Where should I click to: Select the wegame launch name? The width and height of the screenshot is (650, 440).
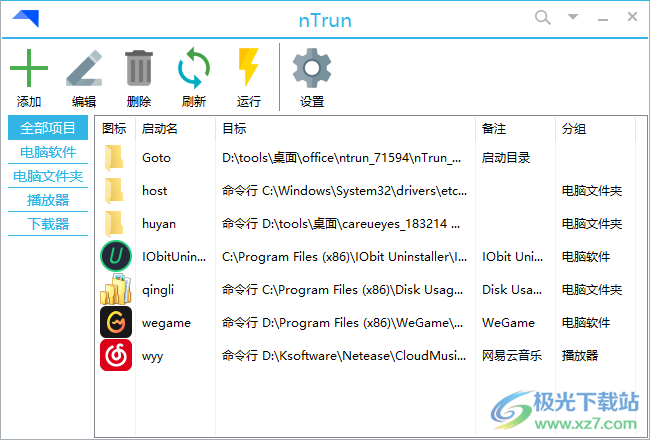[x=166, y=323]
